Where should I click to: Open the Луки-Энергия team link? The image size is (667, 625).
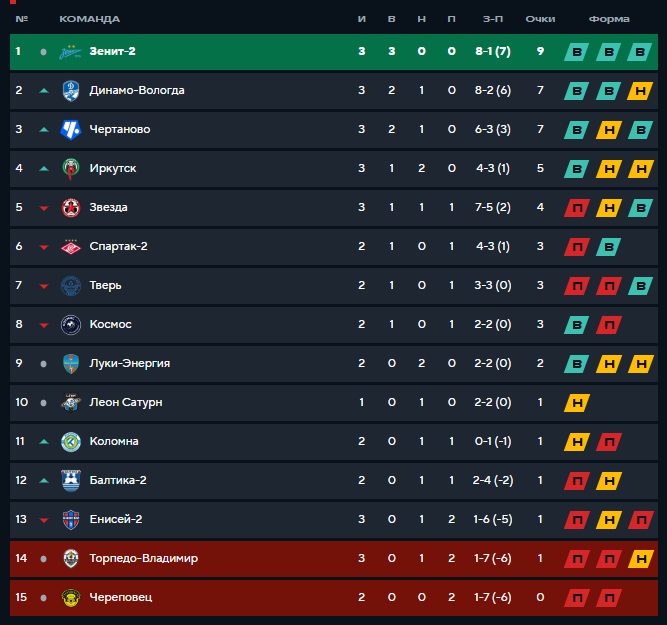coord(130,363)
